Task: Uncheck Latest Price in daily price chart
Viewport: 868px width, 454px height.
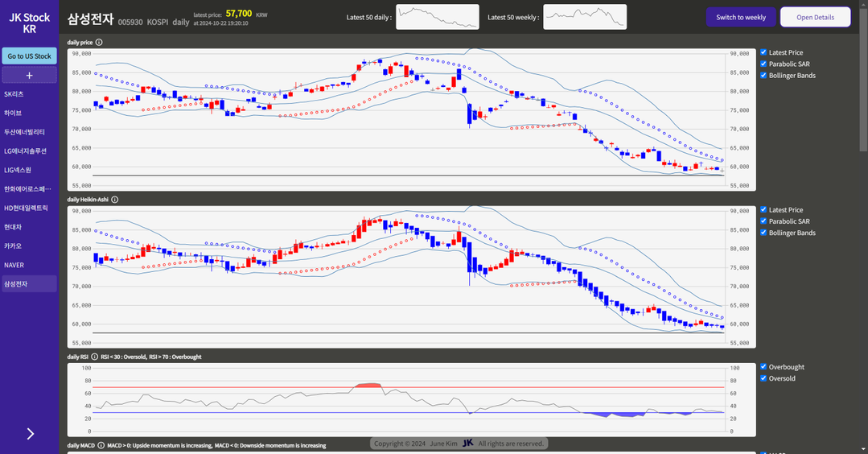Action: tap(763, 52)
